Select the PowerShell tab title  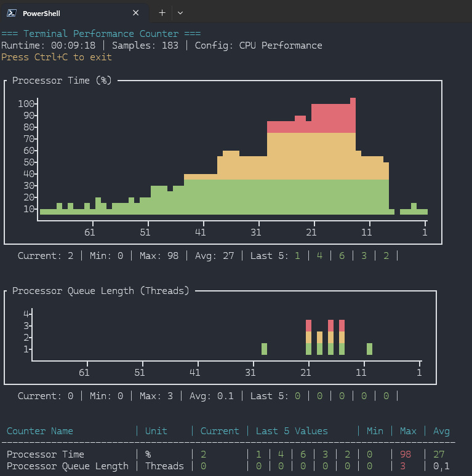(x=41, y=13)
